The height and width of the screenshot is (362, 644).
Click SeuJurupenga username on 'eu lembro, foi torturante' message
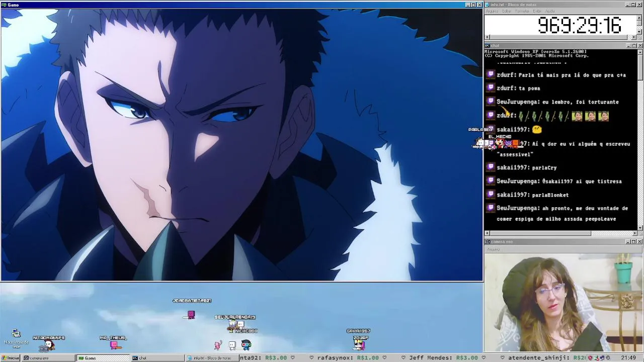tap(518, 102)
